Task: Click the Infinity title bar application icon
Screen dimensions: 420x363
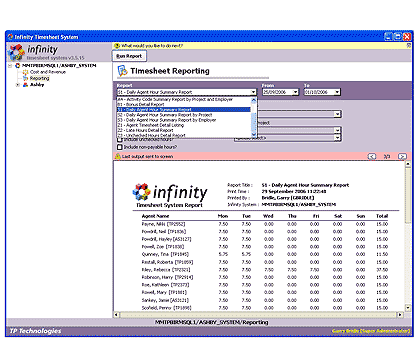Action: tap(10, 37)
